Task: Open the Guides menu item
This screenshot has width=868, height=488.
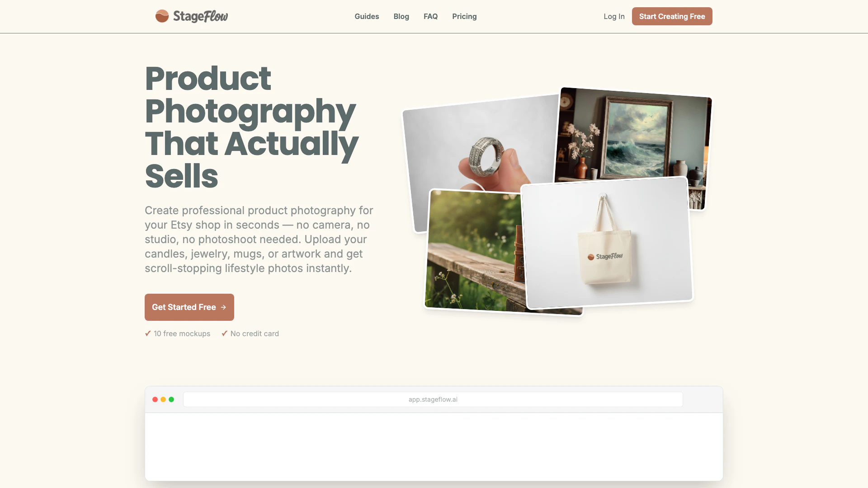Action: [x=367, y=16]
